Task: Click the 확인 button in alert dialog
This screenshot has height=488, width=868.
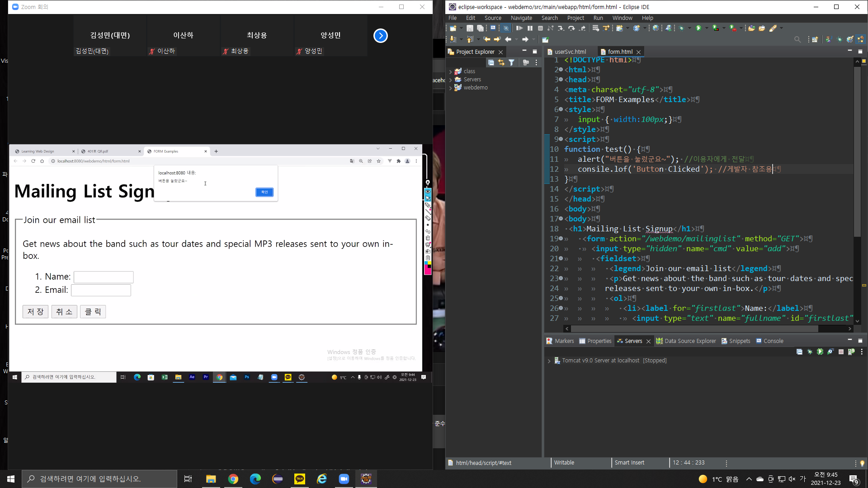Action: 264,192
